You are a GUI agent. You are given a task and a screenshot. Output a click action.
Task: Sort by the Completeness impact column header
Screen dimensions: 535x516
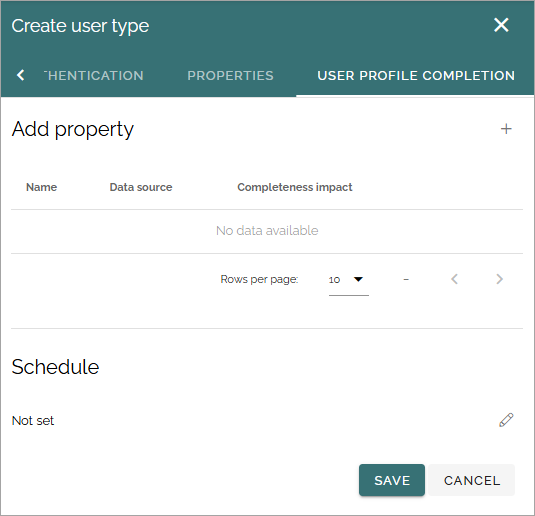[x=294, y=187]
